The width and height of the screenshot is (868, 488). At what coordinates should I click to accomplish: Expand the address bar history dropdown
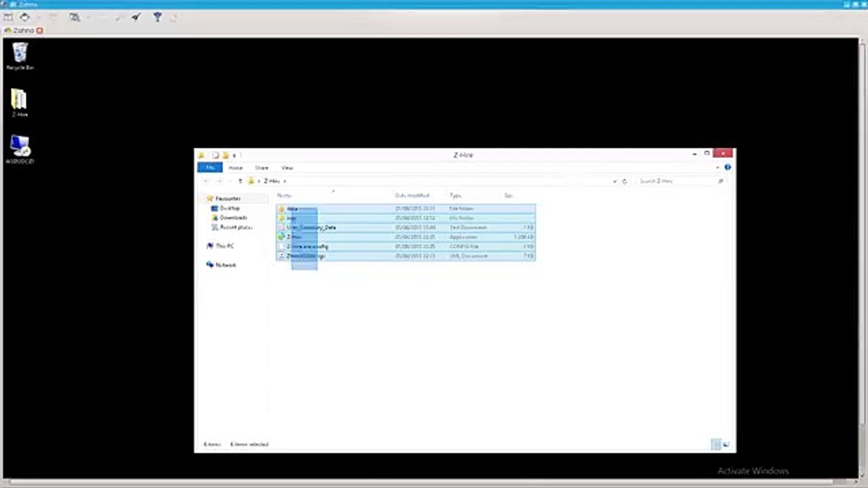[615, 181]
